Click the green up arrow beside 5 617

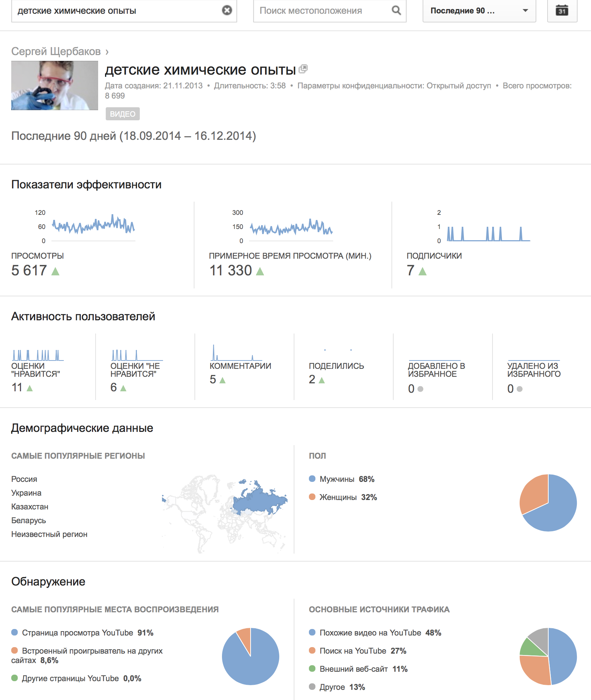click(x=55, y=271)
